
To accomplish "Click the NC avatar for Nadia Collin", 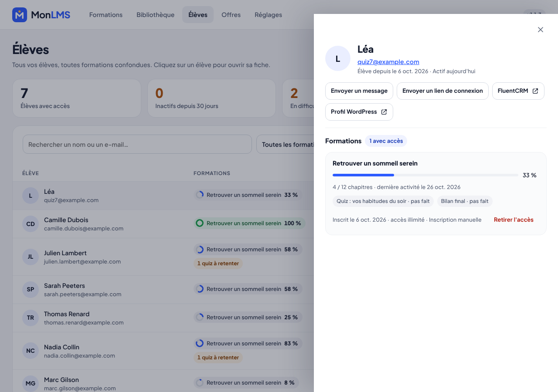I will coord(31,351).
